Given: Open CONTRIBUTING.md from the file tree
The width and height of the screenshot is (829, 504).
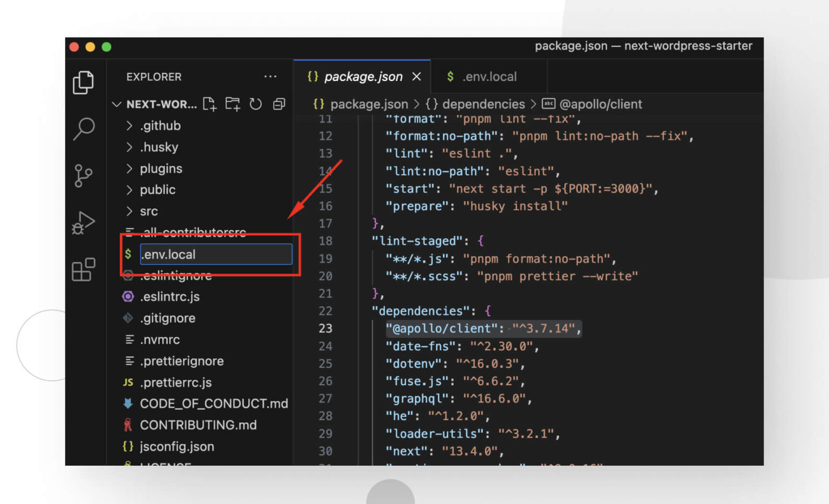Looking at the screenshot, I should click(x=199, y=425).
